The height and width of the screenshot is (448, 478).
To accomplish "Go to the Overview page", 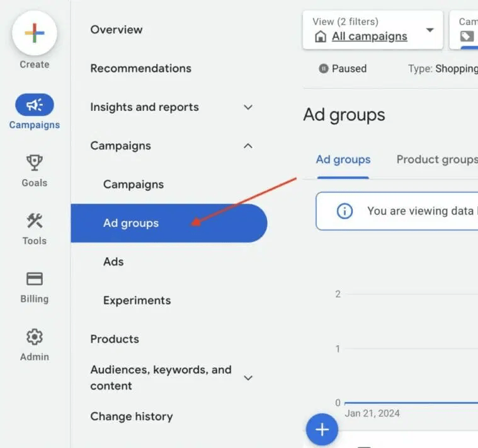I will pos(117,30).
